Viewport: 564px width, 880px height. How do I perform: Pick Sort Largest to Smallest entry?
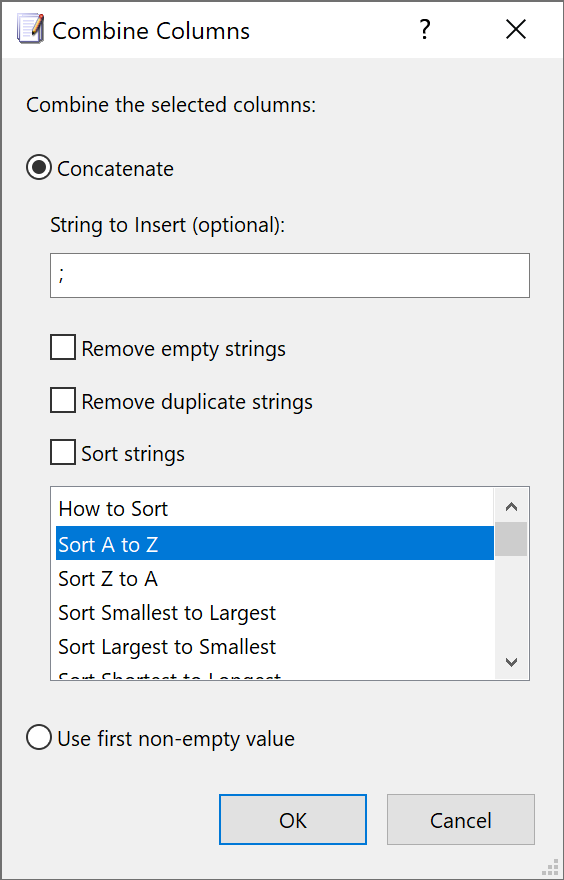point(274,647)
